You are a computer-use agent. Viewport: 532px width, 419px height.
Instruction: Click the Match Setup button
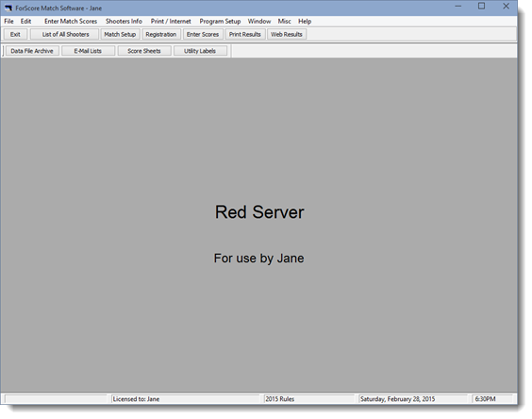coord(120,34)
